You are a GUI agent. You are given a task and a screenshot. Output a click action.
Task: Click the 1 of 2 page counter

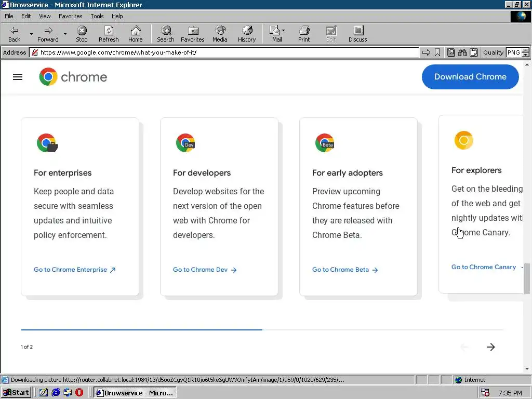click(27, 347)
